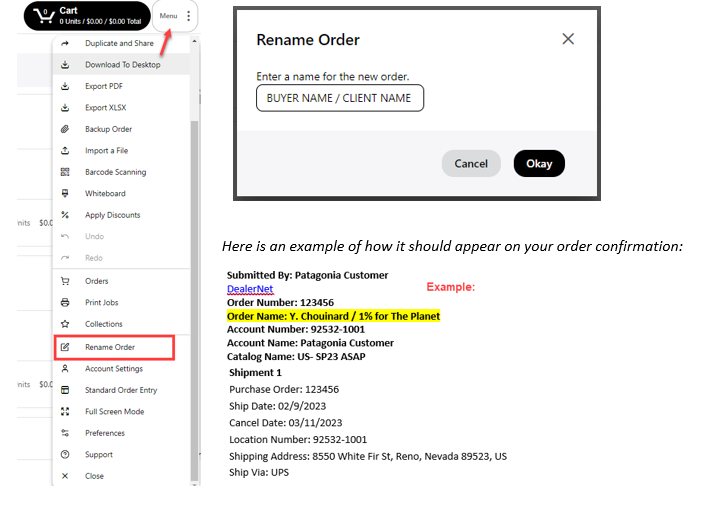
Task: Select Export PDF option
Action: [104, 86]
